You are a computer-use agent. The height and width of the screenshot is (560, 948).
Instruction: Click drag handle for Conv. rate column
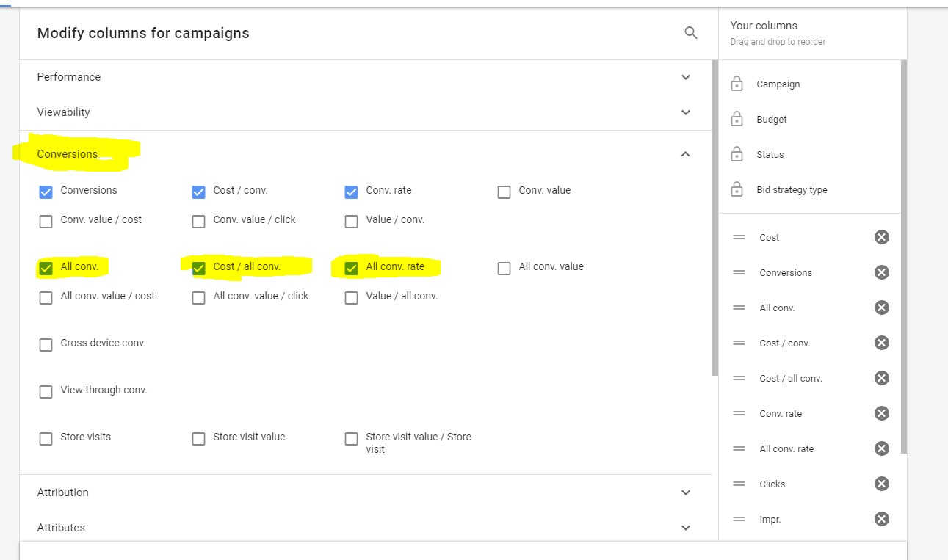click(x=739, y=413)
